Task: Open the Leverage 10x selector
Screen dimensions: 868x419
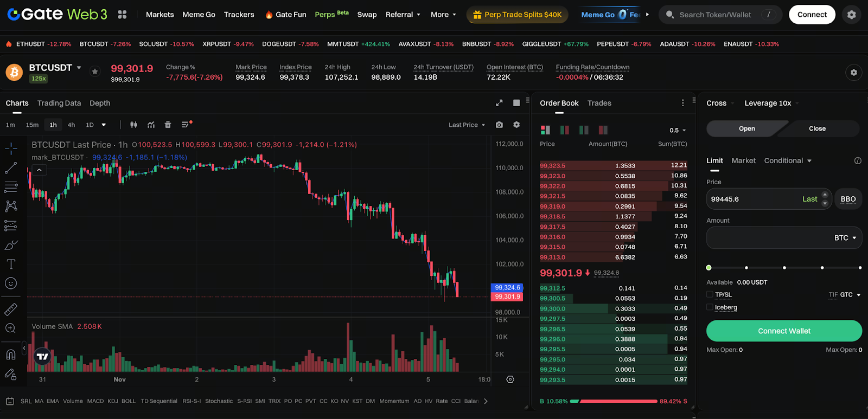Action: click(771, 103)
